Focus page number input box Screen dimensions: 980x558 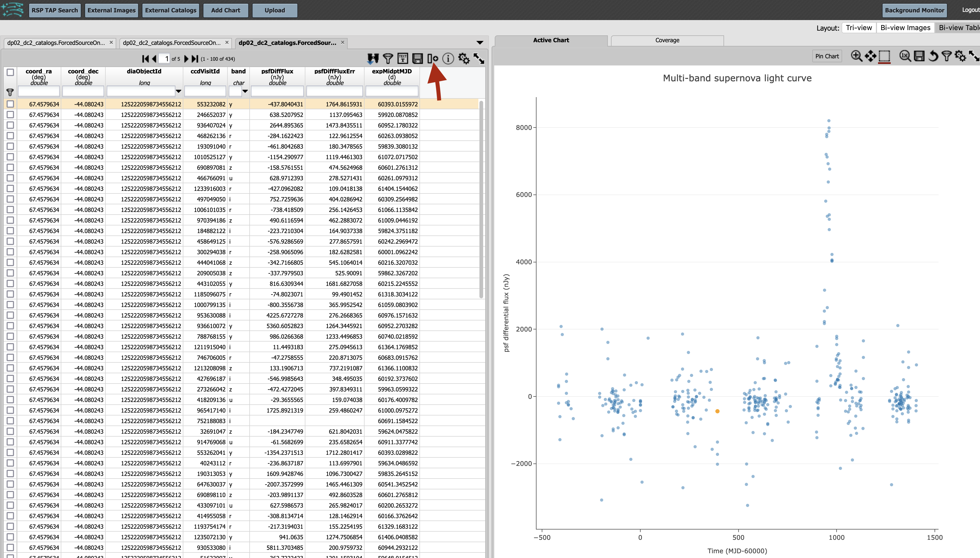tap(165, 59)
